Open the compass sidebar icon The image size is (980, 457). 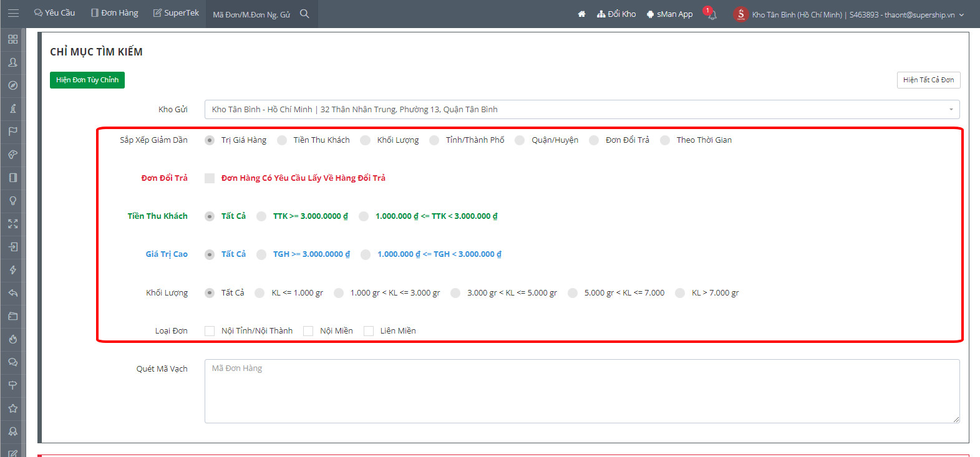(x=12, y=85)
